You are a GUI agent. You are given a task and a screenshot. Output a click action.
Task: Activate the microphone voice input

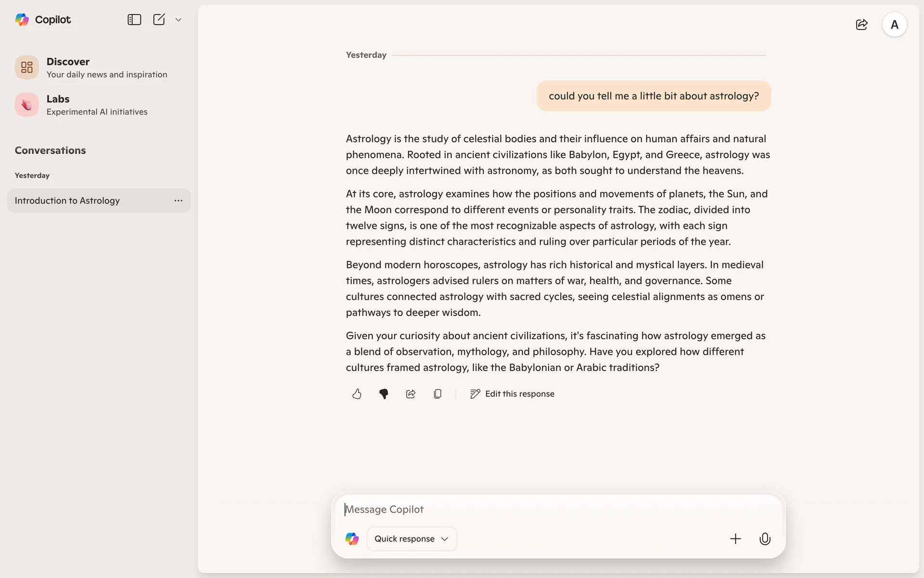tap(765, 539)
